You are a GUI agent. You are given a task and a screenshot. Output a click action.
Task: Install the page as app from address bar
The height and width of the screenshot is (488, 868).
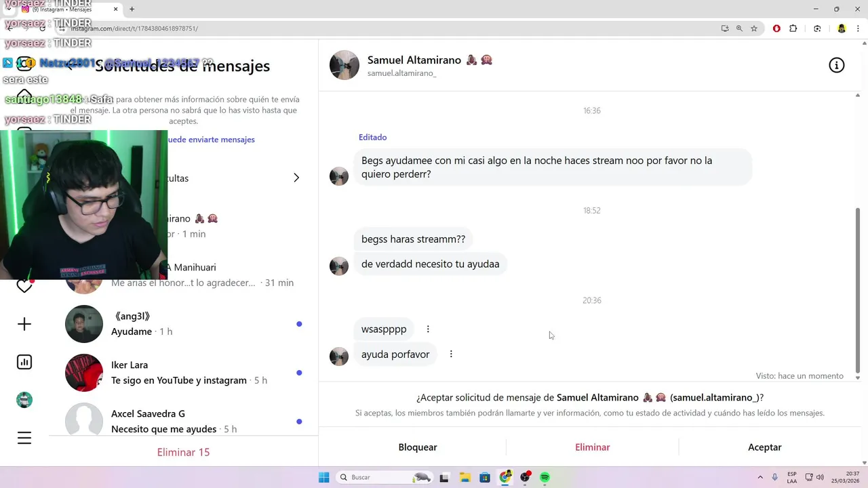725,28
